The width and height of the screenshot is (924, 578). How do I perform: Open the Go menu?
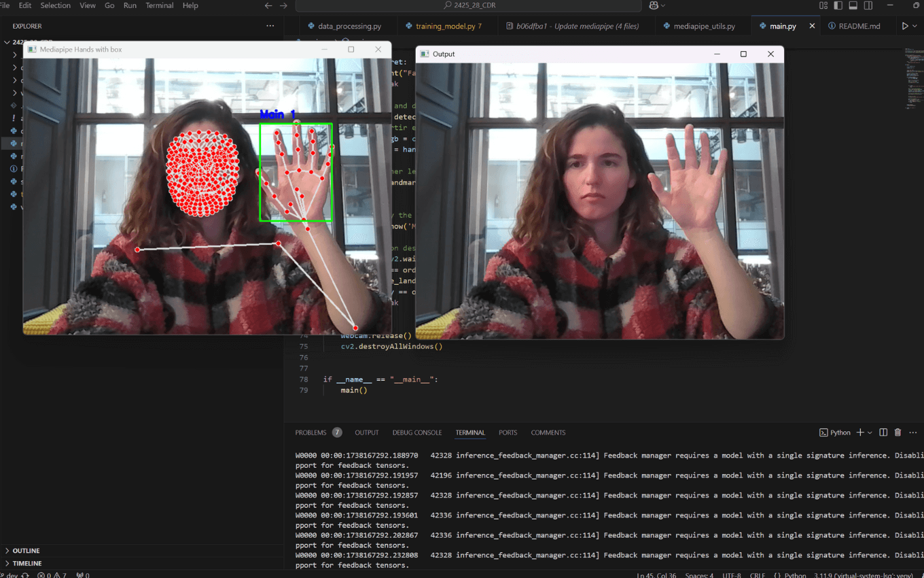coord(109,5)
